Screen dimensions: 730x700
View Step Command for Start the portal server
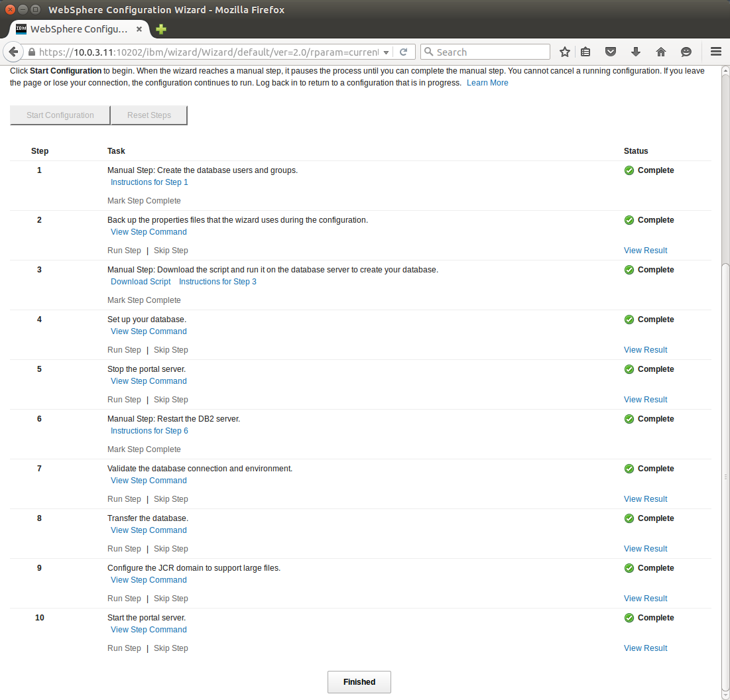[x=149, y=630]
